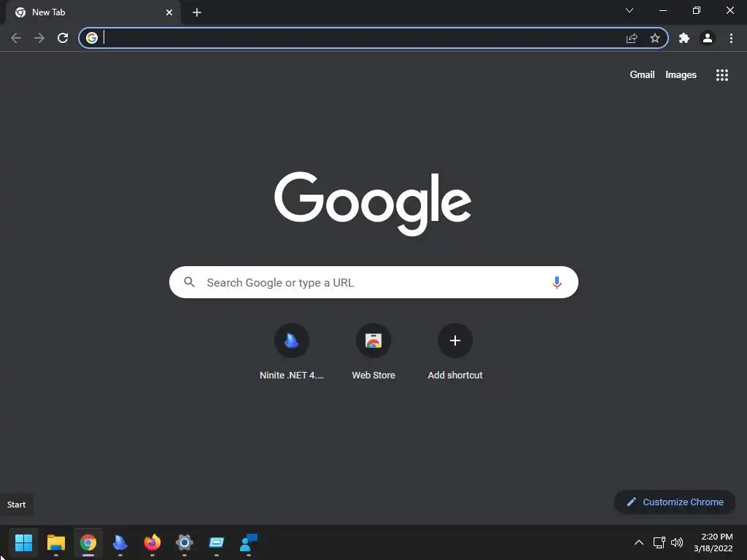Add a new shortcut tile
Viewport: 747px width, 560px height.
[x=455, y=352]
